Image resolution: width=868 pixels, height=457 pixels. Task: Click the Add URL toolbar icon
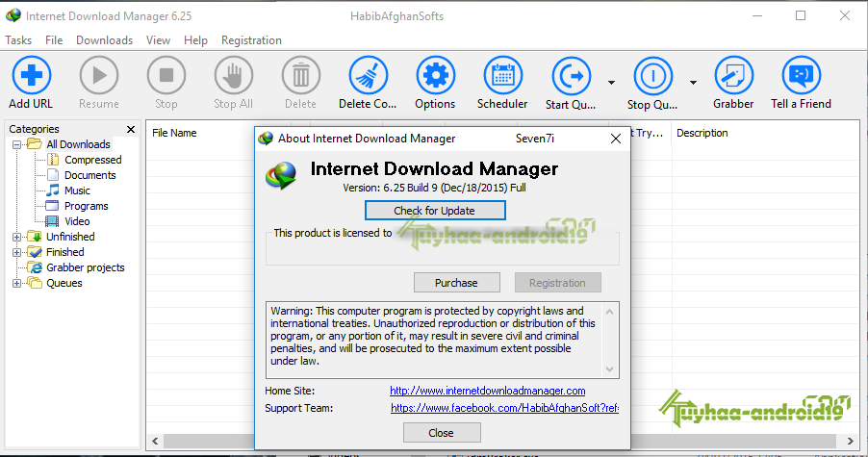pyautogui.click(x=32, y=75)
